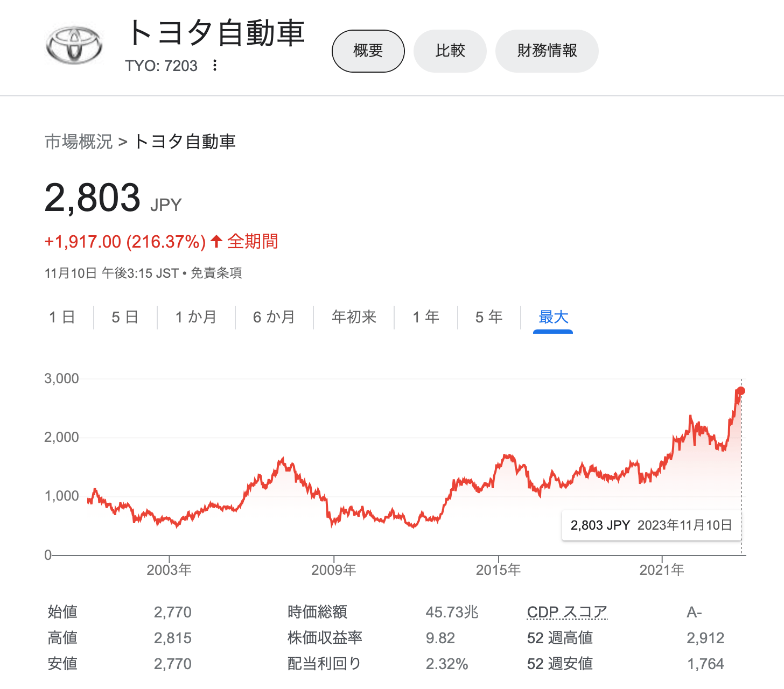This screenshot has width=784, height=689.
Task: Open the three-dot more options menu
Action: click(215, 66)
